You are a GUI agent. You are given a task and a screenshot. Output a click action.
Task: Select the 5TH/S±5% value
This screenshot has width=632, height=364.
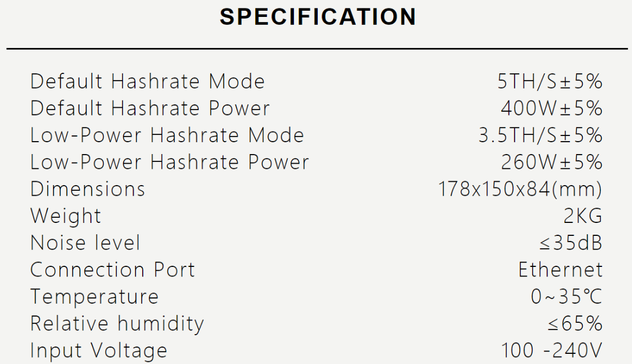[x=550, y=82]
